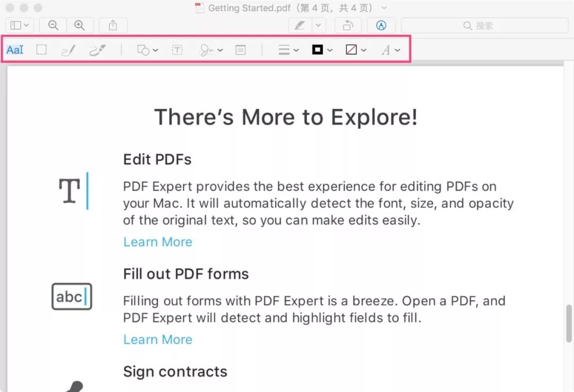Image resolution: width=574 pixels, height=392 pixels.
Task: Open the Signature dropdown
Action: coord(211,50)
